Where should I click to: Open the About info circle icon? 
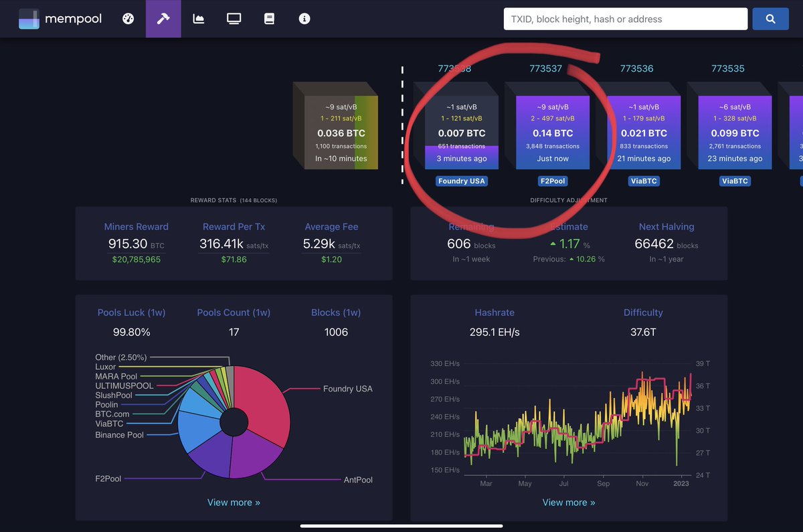304,19
